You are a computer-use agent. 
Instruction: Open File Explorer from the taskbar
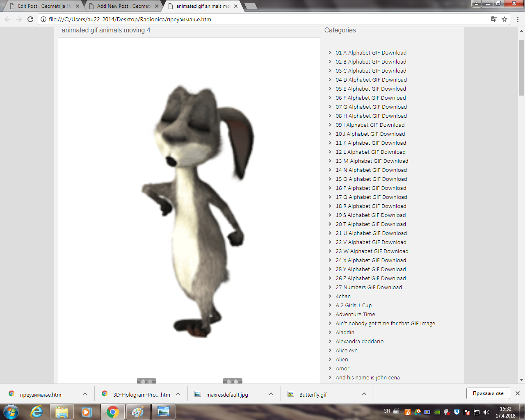pyautogui.click(x=62, y=412)
